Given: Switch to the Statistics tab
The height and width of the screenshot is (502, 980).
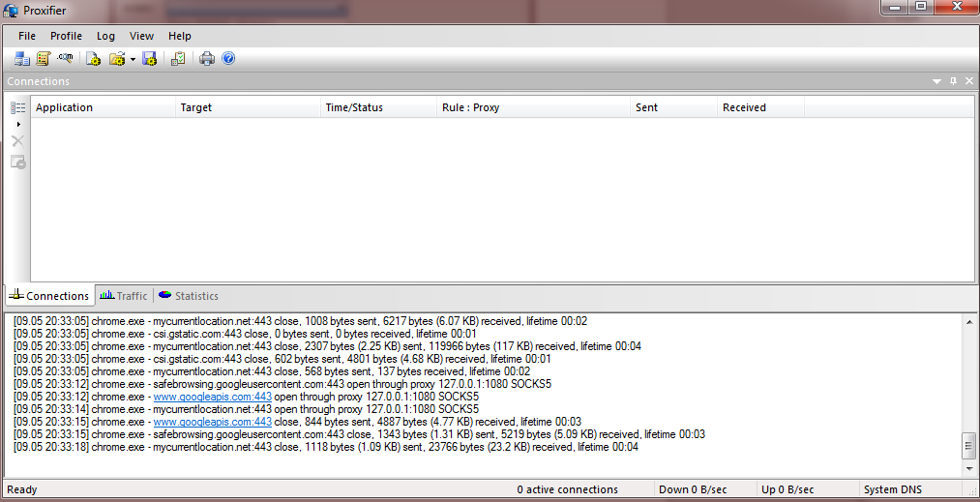Looking at the screenshot, I should coord(188,296).
